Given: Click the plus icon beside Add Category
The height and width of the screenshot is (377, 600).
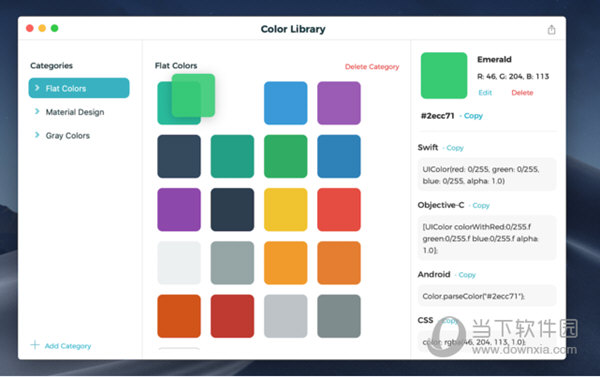Looking at the screenshot, I should [35, 345].
